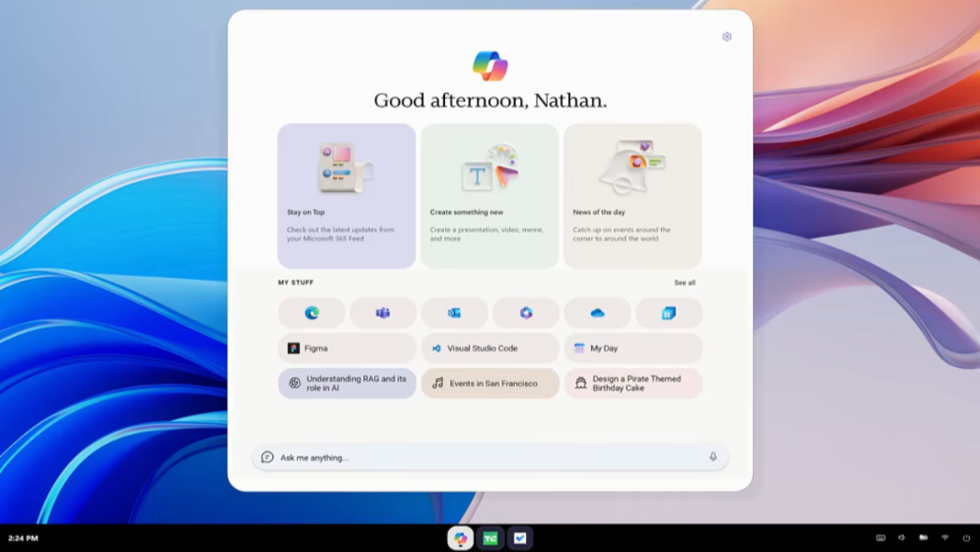Click the See all link
Screen dimensions: 980x552
click(684, 282)
